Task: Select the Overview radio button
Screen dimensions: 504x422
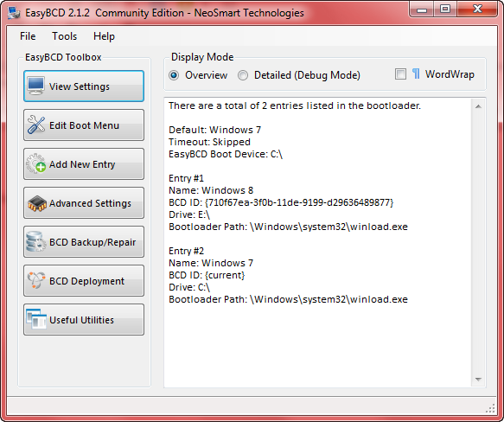Action: point(174,75)
